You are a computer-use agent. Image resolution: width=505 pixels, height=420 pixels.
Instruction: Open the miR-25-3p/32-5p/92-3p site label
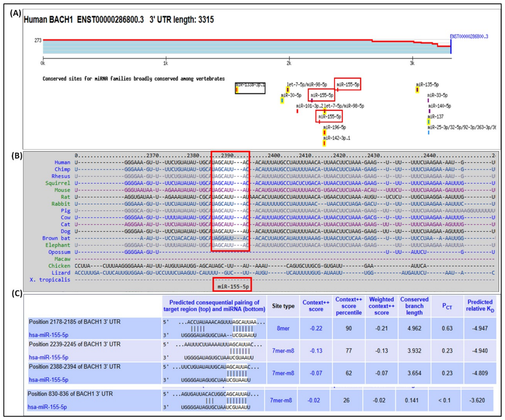click(x=462, y=127)
